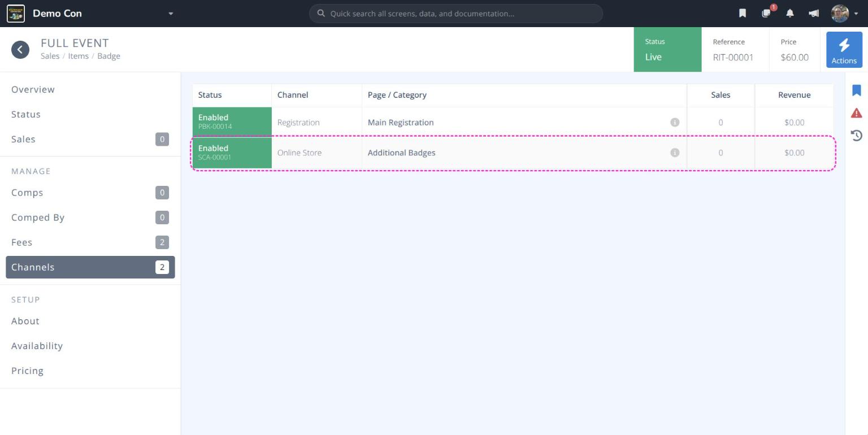
Task: Open the history clock icon
Action: point(857,136)
